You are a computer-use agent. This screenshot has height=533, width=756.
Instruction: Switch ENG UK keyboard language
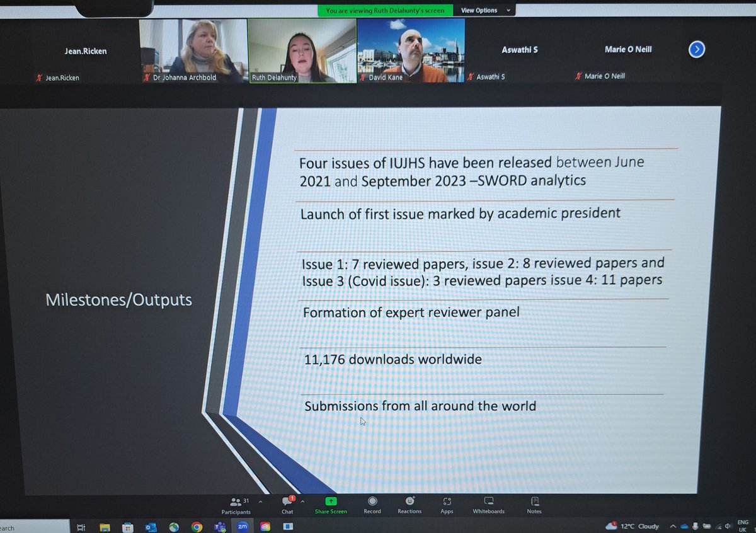[743, 525]
